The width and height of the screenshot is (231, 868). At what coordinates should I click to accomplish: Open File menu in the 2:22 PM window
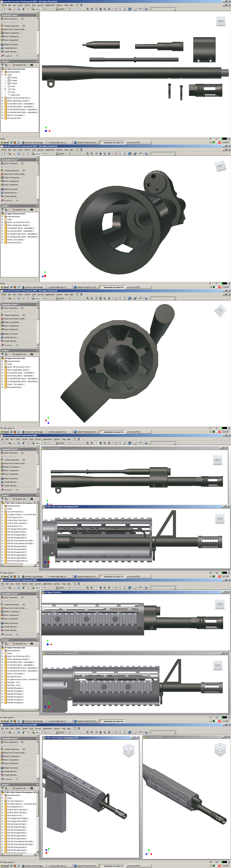tap(5, 5)
